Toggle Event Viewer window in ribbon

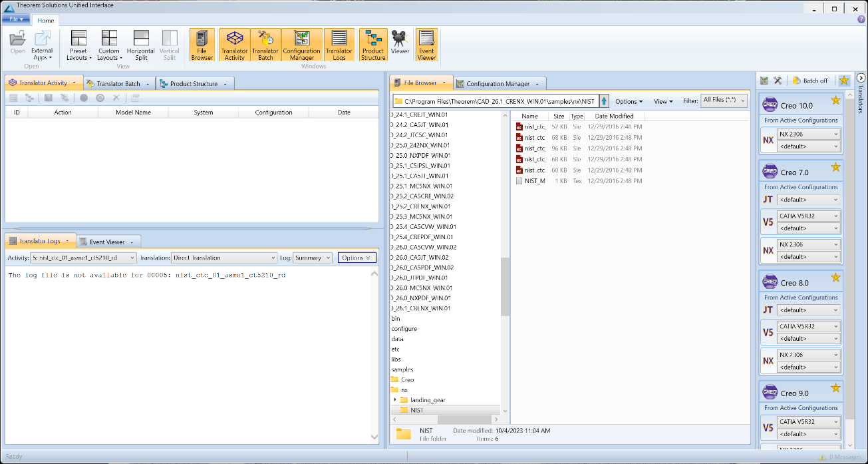click(x=426, y=45)
